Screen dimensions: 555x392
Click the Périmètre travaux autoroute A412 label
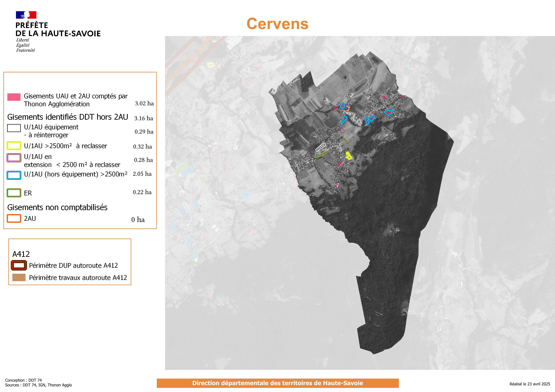[x=78, y=278]
